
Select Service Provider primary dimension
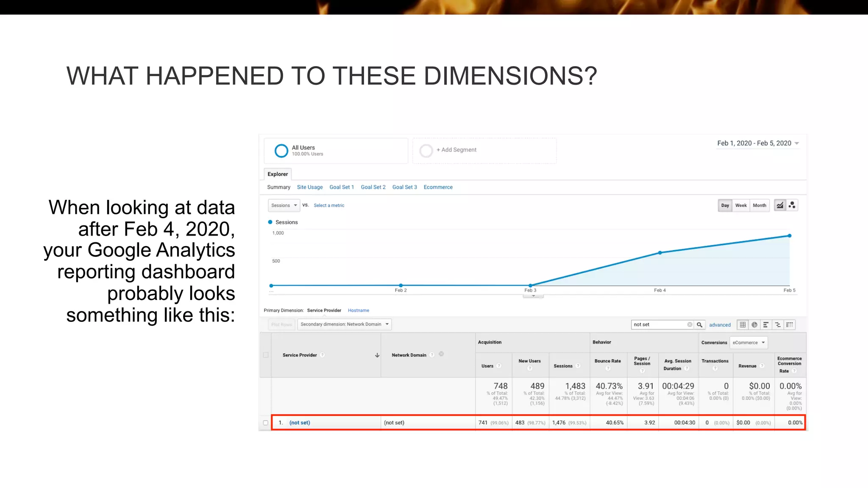pos(324,311)
